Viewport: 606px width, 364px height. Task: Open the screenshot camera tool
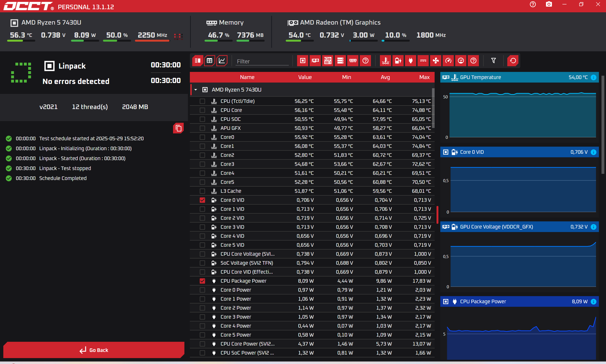(549, 4)
